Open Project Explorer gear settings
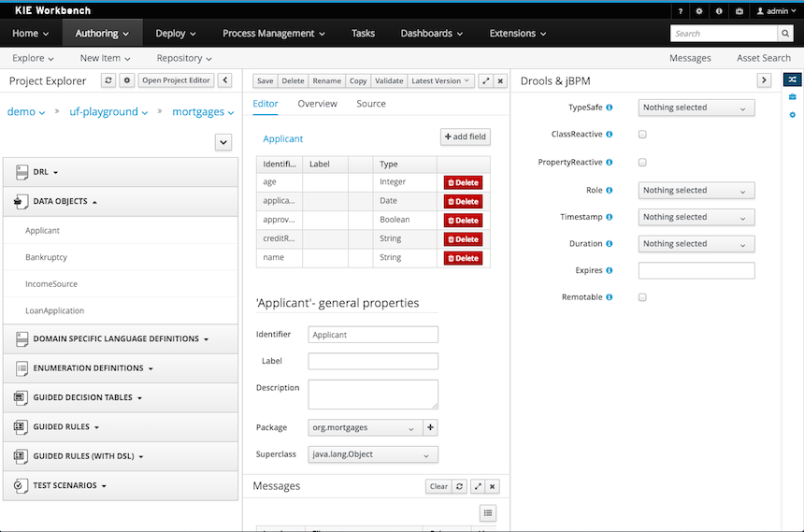This screenshot has width=804, height=532. click(x=127, y=81)
